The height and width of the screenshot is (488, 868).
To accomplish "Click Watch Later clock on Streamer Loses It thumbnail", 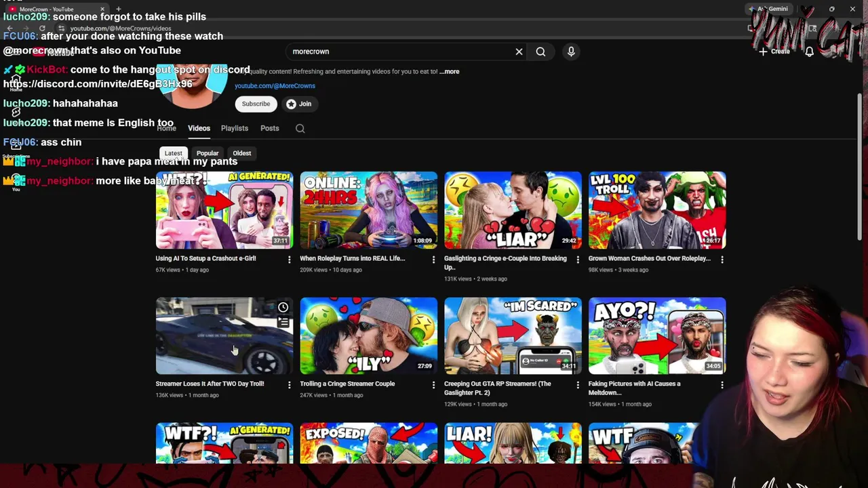I will pyautogui.click(x=283, y=308).
